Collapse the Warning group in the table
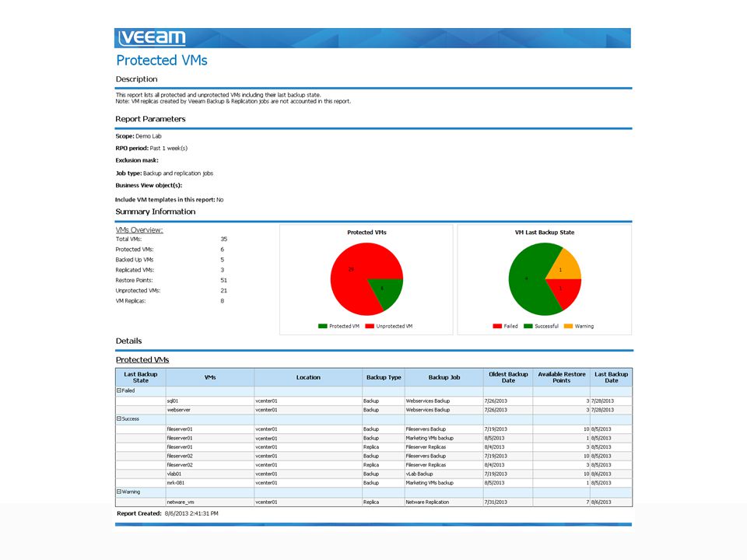The image size is (747, 560). [119, 492]
